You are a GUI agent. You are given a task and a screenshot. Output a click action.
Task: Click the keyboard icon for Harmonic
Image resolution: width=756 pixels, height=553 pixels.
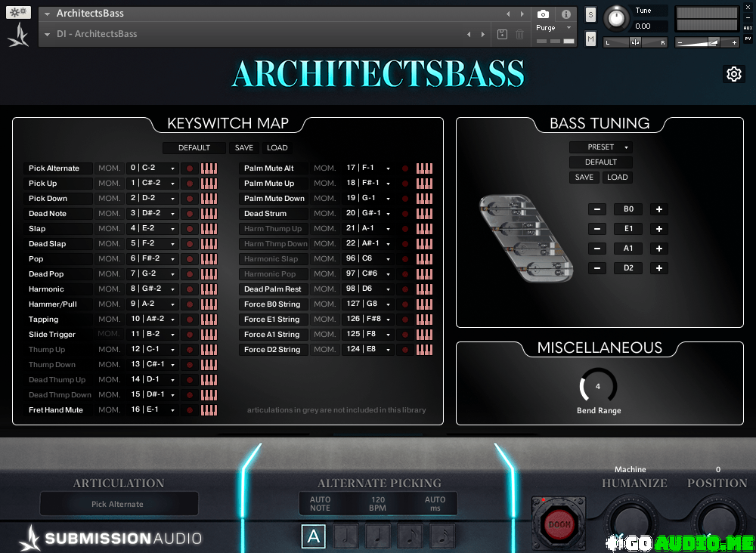click(x=209, y=289)
